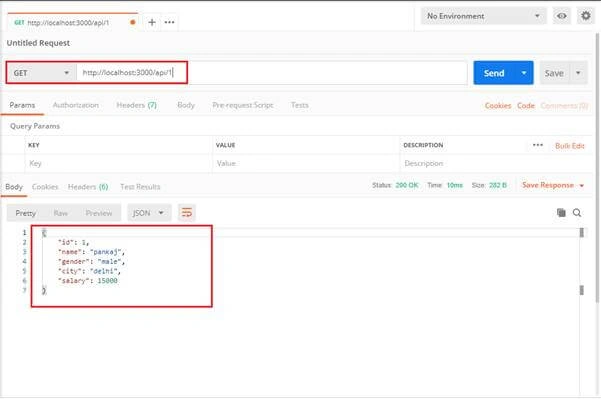Open the No Environment dropdown
The width and height of the screenshot is (601, 399).
point(483,16)
